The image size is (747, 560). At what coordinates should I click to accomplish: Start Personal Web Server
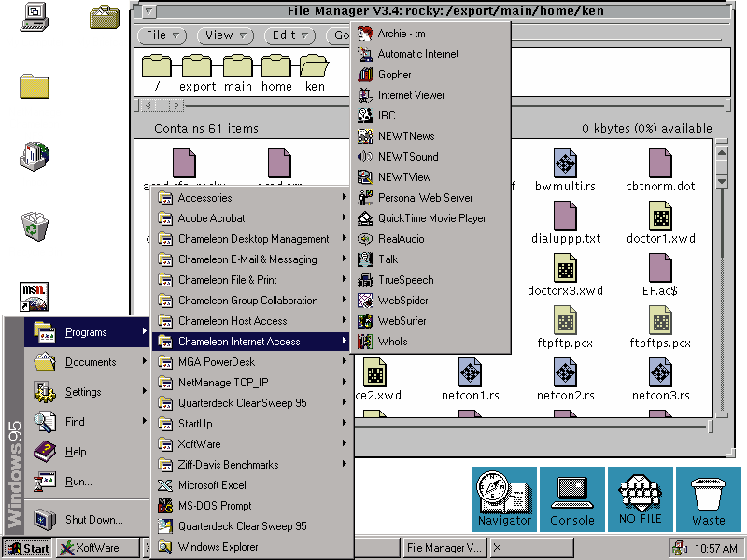[x=430, y=198]
